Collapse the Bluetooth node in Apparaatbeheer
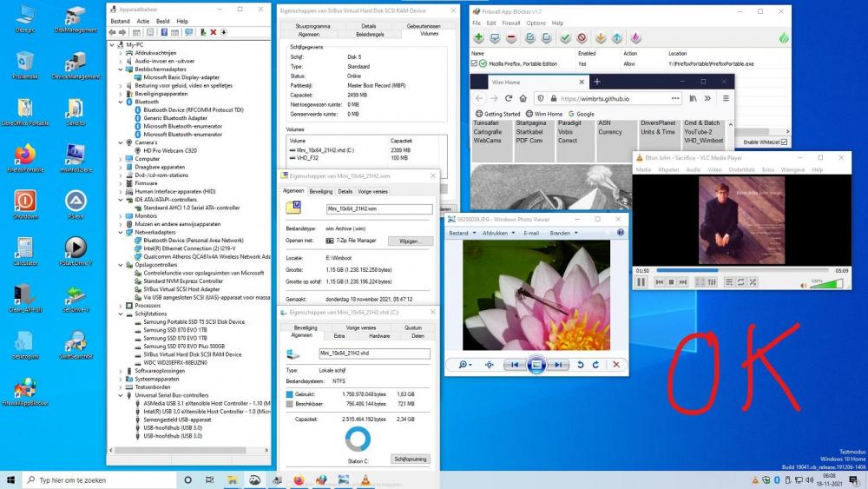Screen dimensions: 868x489 [x=121, y=102]
